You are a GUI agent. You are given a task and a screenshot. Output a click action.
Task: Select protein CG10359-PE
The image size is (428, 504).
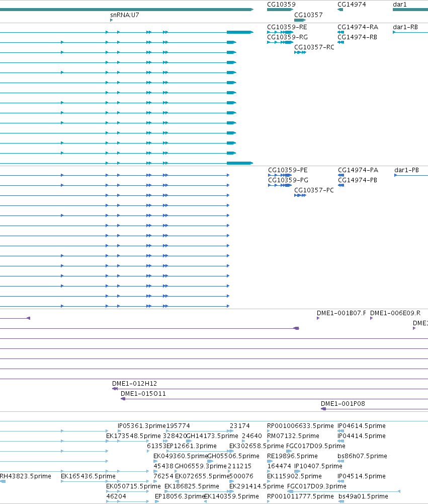pyautogui.click(x=288, y=170)
